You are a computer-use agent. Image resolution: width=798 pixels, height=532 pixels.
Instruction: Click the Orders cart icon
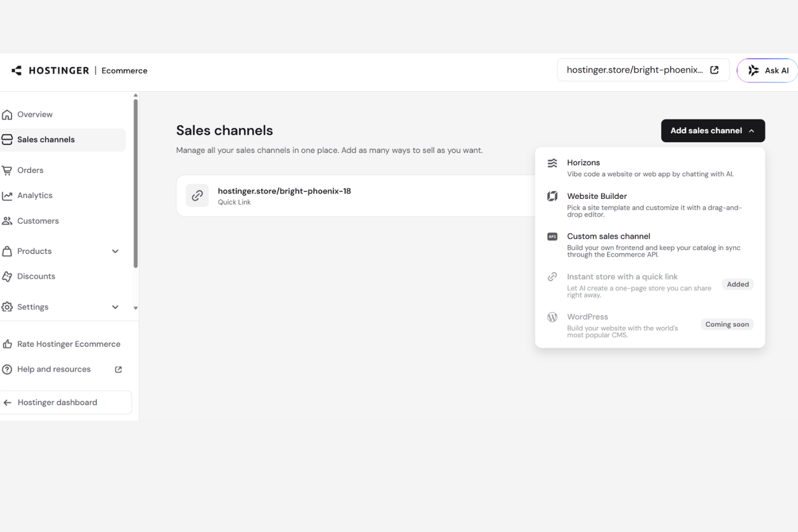[7, 170]
